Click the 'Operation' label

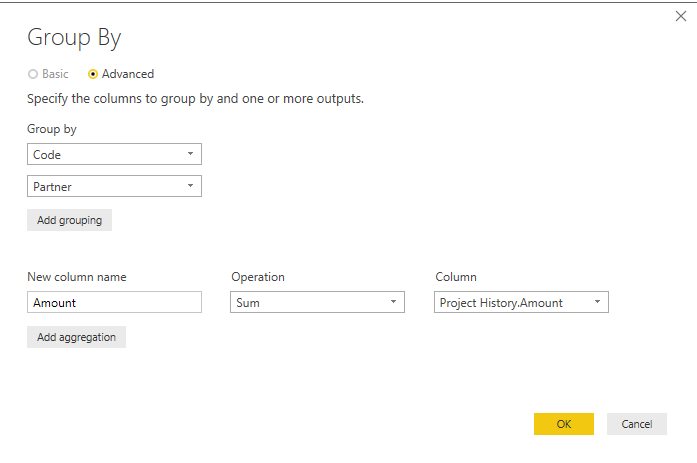[x=258, y=277]
